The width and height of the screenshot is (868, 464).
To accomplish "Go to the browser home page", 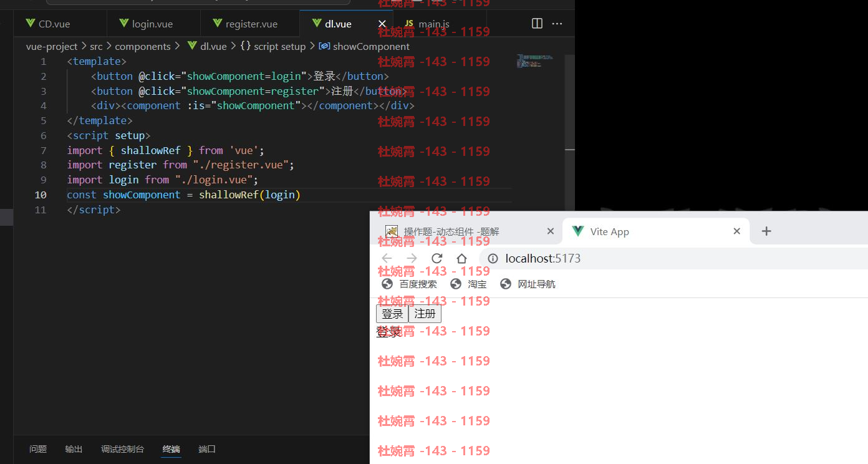I will click(461, 258).
